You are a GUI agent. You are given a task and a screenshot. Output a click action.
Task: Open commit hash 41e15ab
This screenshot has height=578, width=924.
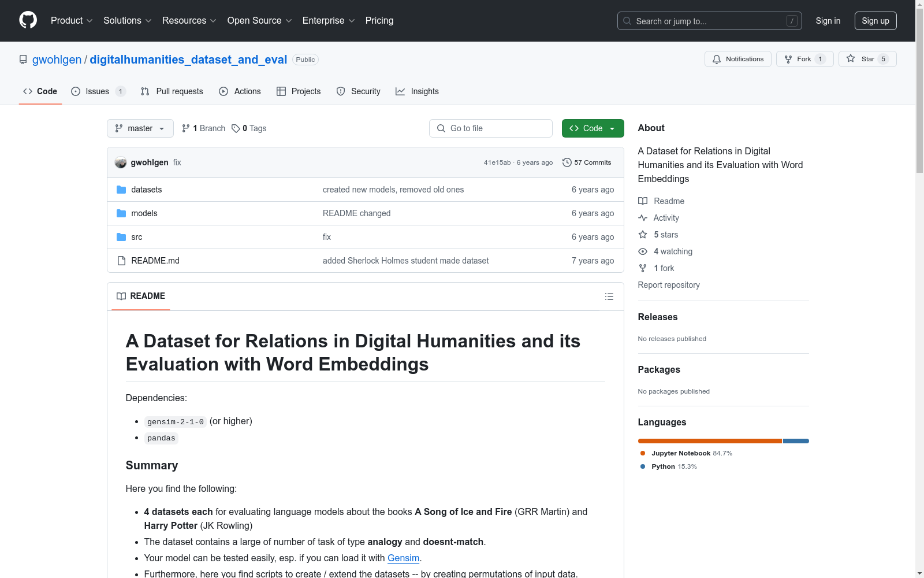(497, 162)
